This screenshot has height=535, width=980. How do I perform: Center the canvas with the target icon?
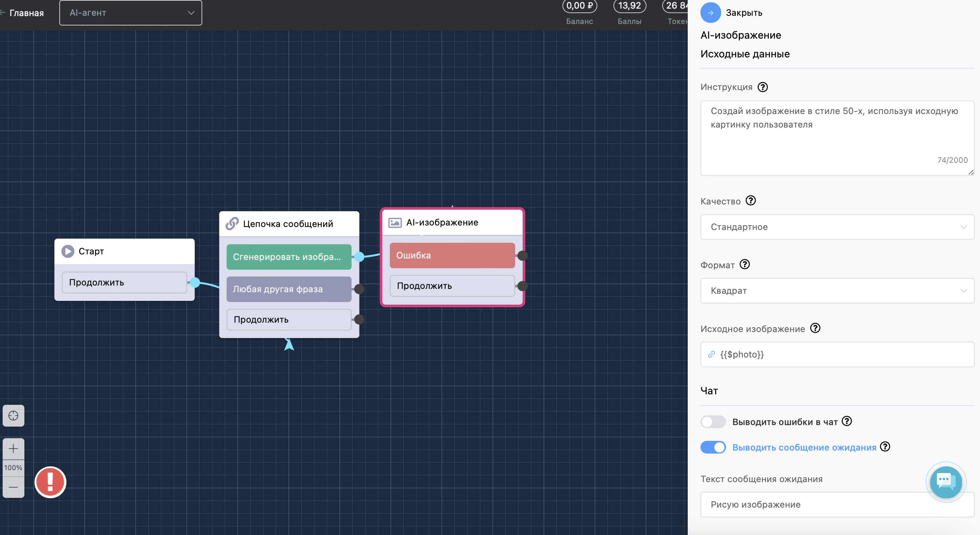coord(13,416)
